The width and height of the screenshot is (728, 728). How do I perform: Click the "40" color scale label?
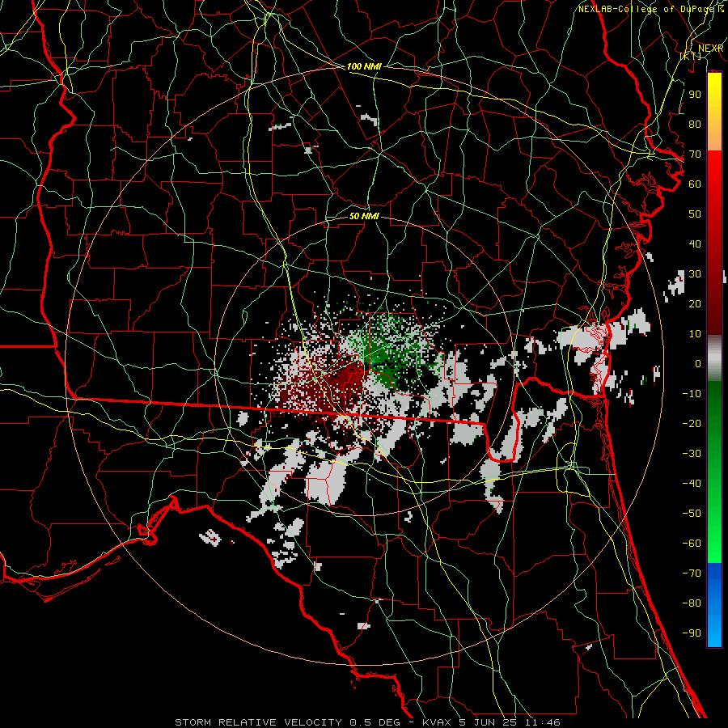click(x=695, y=243)
